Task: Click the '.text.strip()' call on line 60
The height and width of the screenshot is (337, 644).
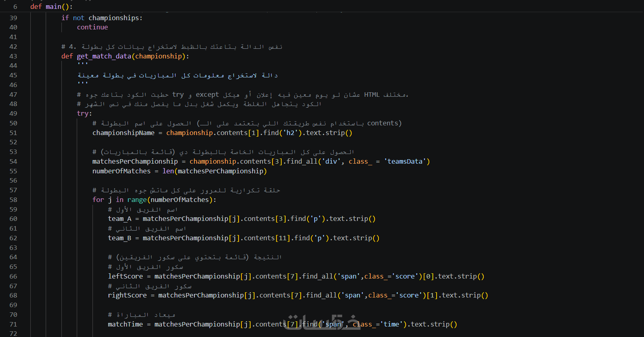Action: click(351, 218)
